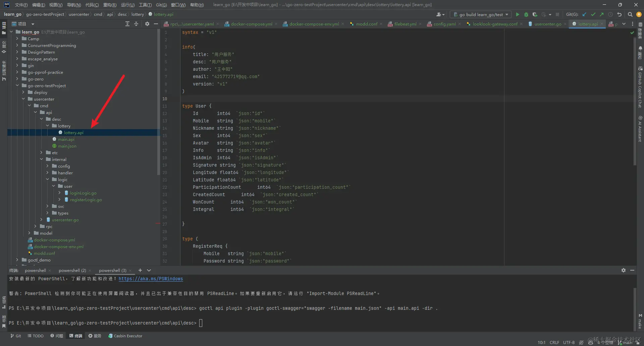Image resolution: width=644 pixels, height=346 pixels.
Task: Open the database tool window icon
Action: pyautogui.click(x=640, y=31)
